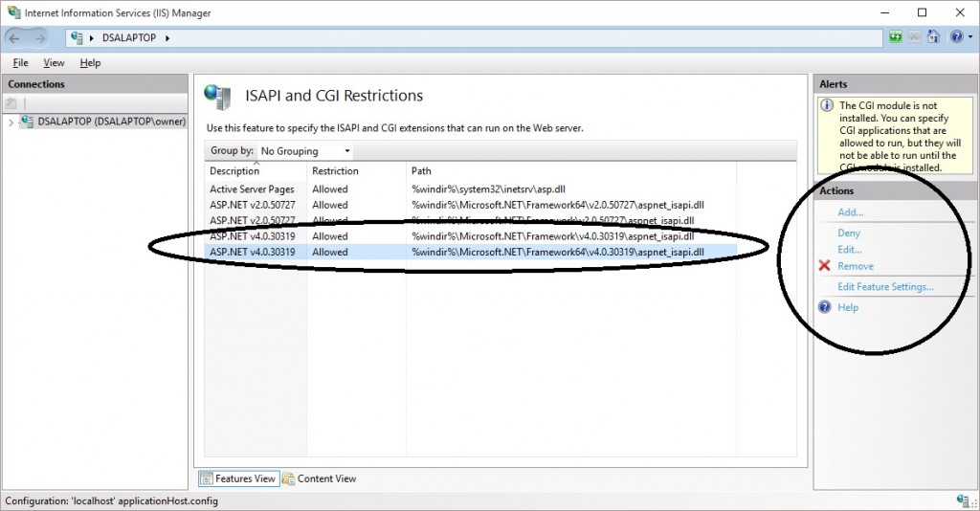Click the Home icon in toolbar
The height and width of the screenshot is (511, 980).
coord(934,37)
